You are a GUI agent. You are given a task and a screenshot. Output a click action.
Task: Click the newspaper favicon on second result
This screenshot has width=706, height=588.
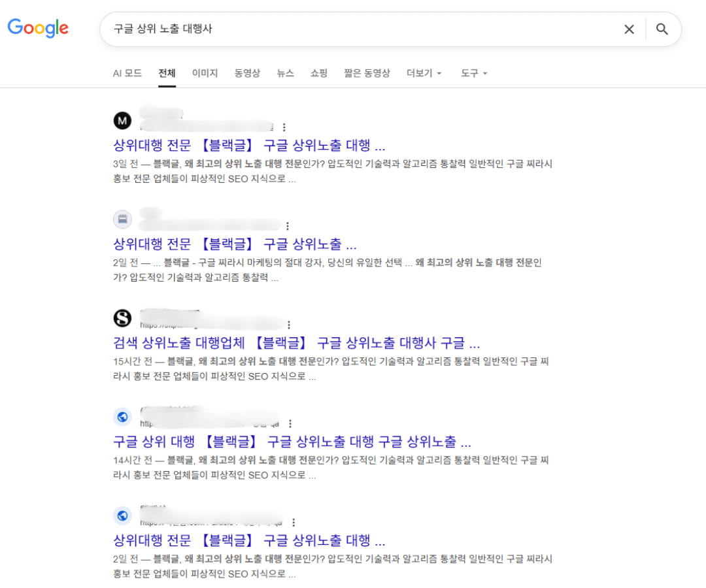coord(123,220)
